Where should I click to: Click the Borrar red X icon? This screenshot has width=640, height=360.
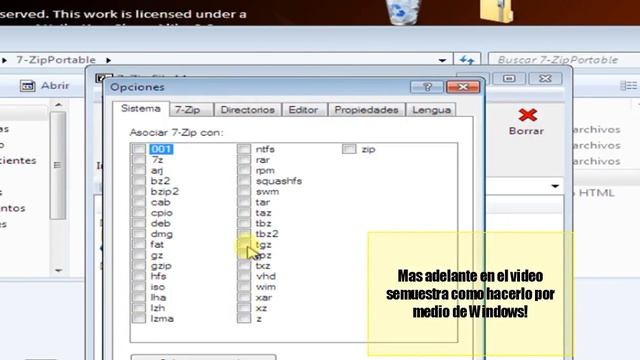[x=527, y=115]
